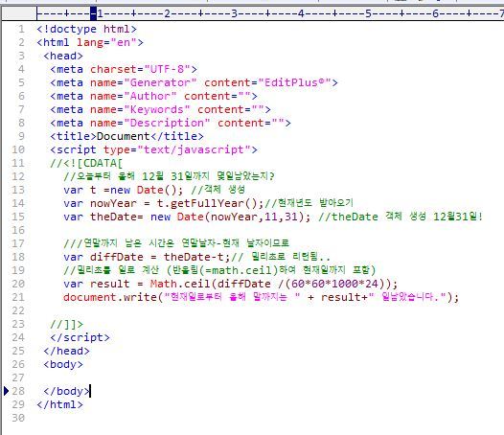Click the closing </body> tag
Screen dimensions: 504x435
tap(66, 391)
